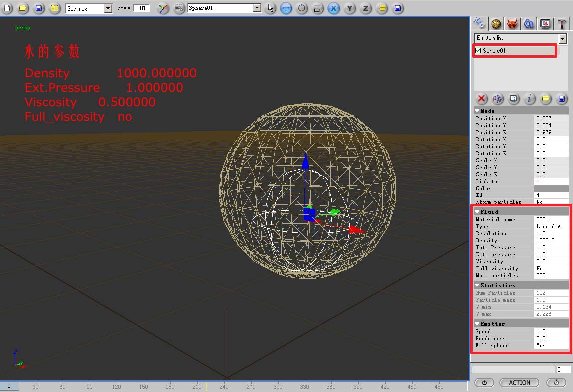The width and height of the screenshot is (573, 392).
Task: Collapse the Node section
Action: 477,111
